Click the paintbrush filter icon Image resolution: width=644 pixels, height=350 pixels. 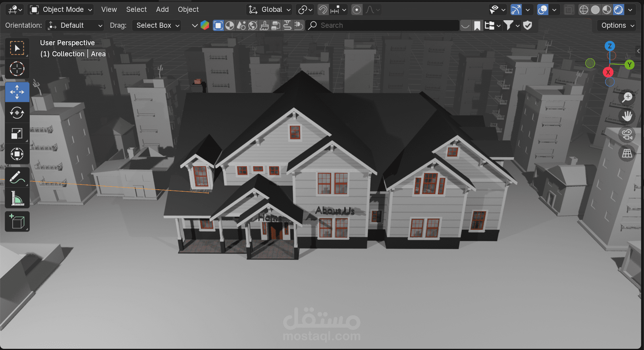[264, 25]
